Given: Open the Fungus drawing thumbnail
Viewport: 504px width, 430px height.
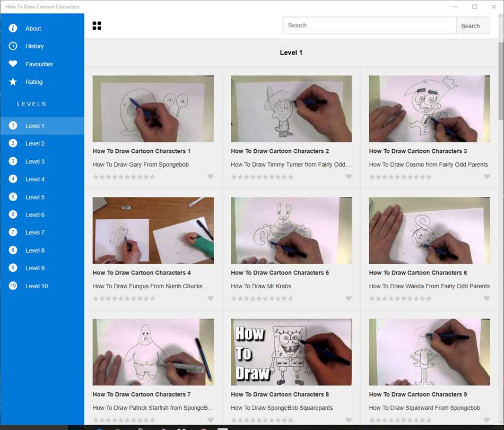Looking at the screenshot, I should [153, 230].
